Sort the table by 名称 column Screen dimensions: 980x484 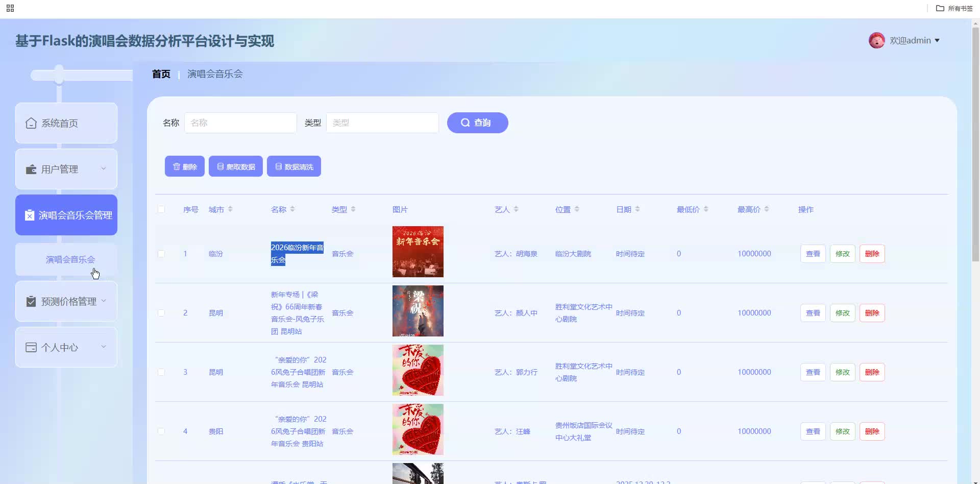coord(292,209)
